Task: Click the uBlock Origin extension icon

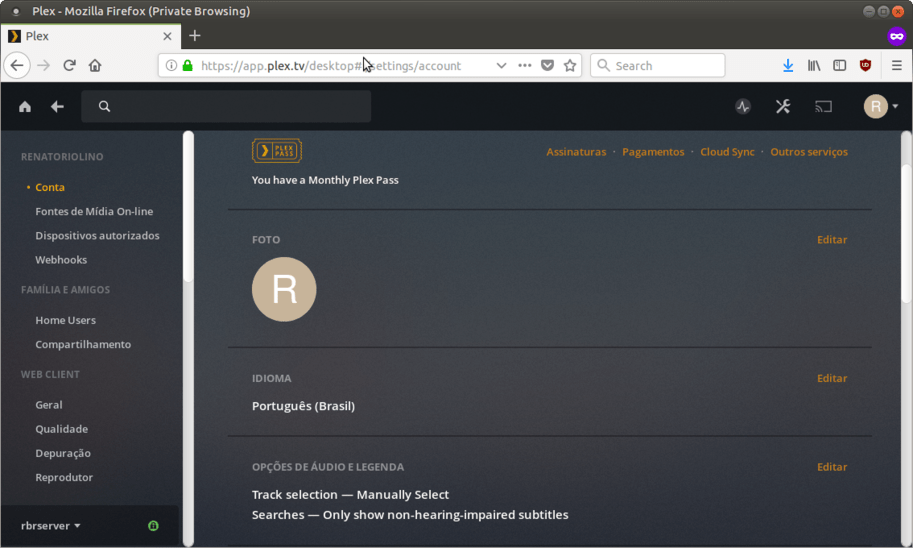Action: (x=865, y=65)
